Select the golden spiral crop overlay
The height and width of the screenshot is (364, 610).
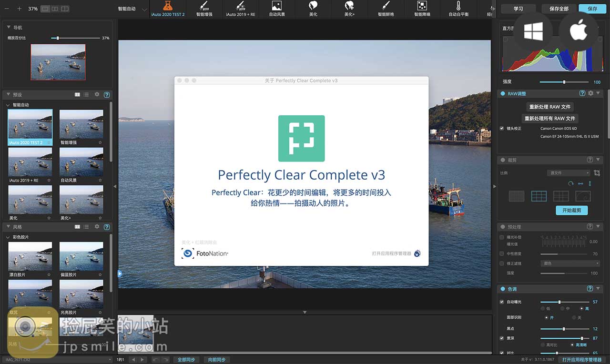[583, 196]
